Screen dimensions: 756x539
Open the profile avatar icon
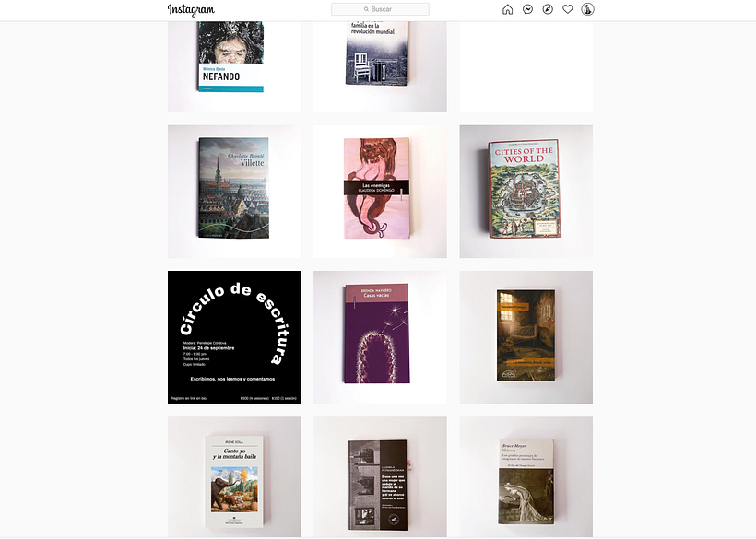(x=587, y=9)
